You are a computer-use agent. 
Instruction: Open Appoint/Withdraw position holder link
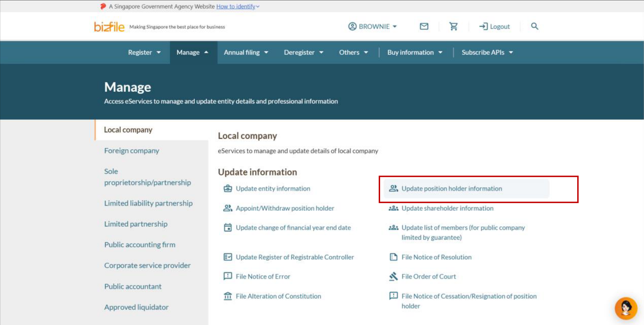285,208
